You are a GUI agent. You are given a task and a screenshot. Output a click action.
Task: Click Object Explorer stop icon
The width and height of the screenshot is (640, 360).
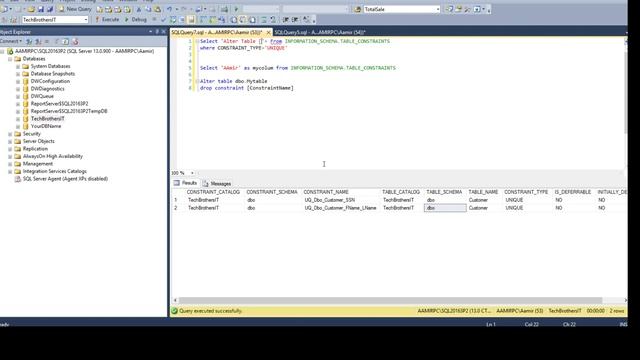coord(47,41)
